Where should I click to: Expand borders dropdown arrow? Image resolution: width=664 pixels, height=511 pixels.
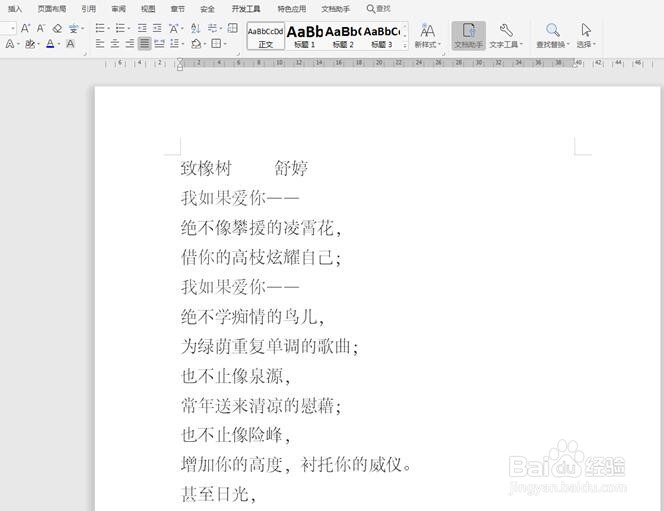[x=225, y=44]
